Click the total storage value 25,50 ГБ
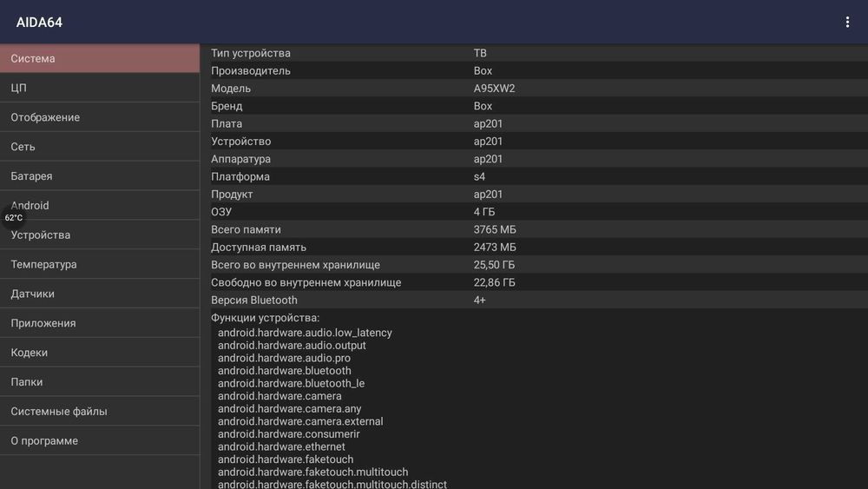868x489 pixels. (x=494, y=265)
